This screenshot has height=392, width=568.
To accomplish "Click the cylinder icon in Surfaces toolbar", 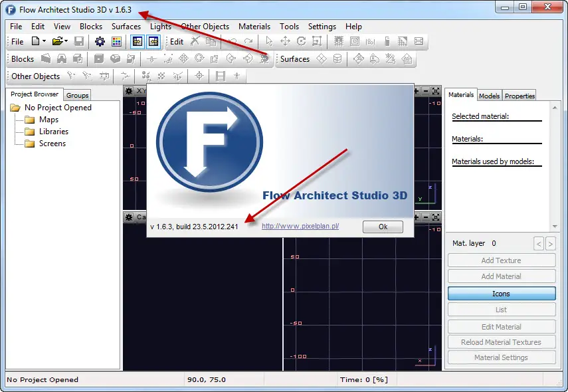I will [x=337, y=58].
